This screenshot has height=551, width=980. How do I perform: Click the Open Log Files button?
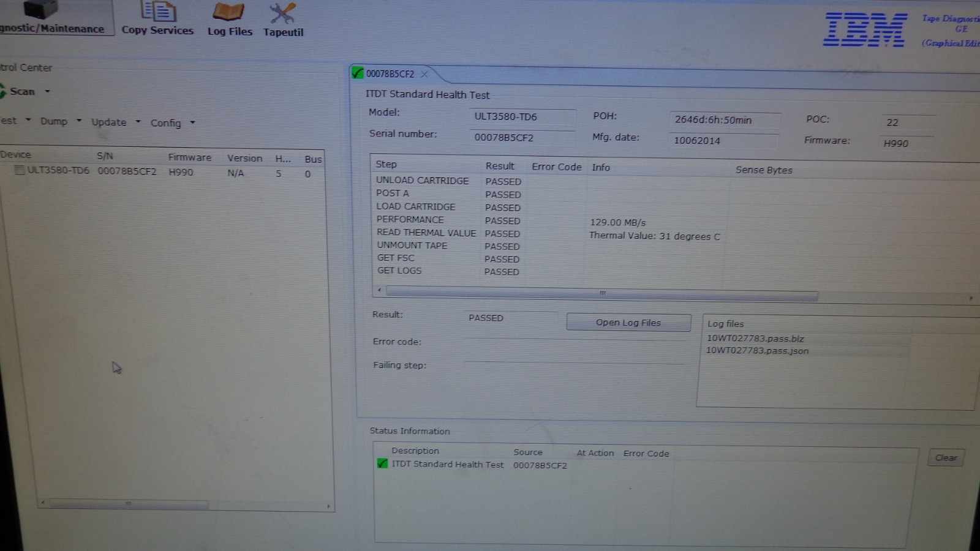[628, 323]
